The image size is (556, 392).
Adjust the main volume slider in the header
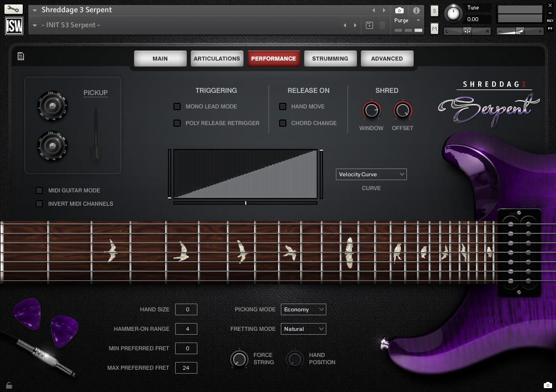pos(519,31)
